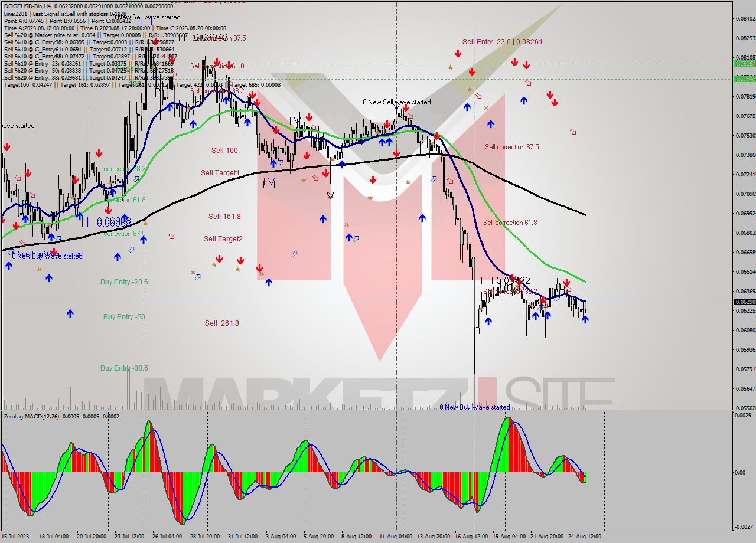Image resolution: width=756 pixels, height=543 pixels.
Task: Click the 0.07096 price axis label
Action: [x=745, y=194]
